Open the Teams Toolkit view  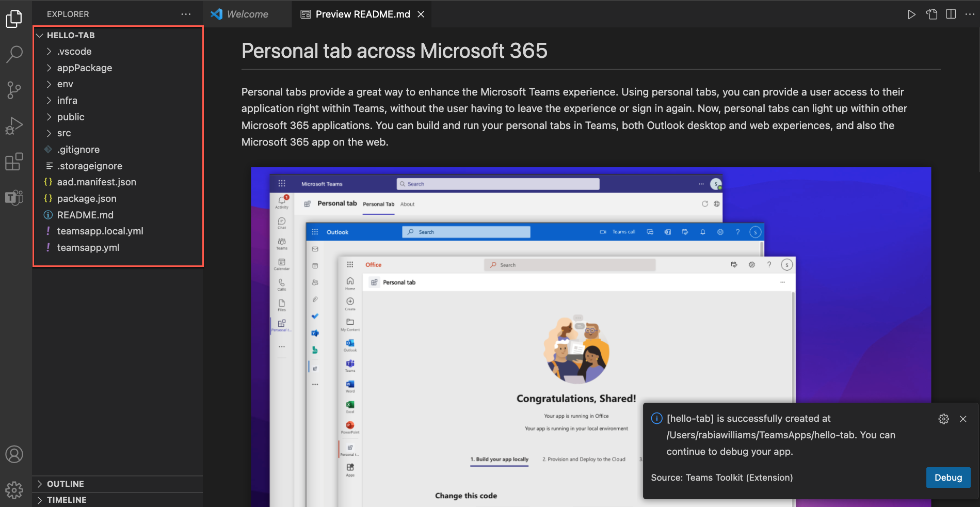tap(14, 197)
